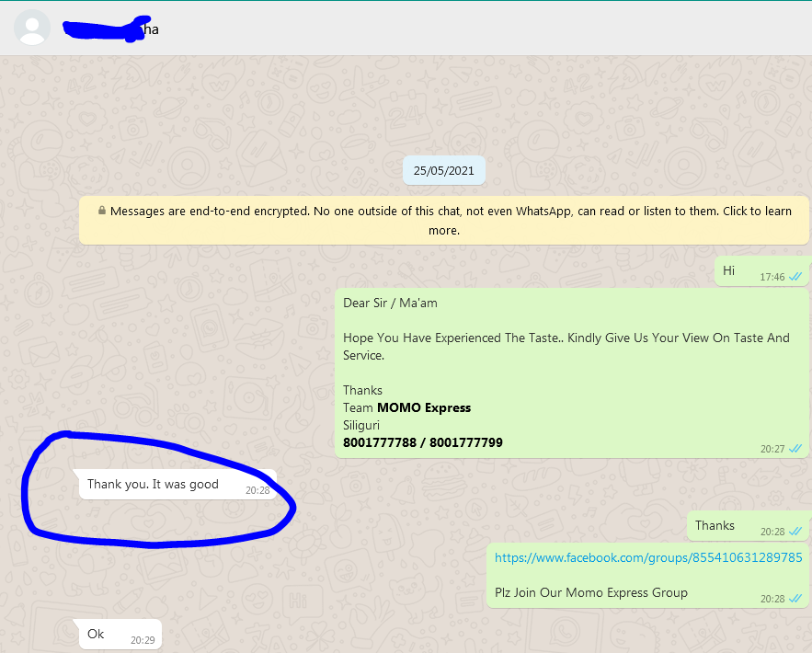
Task: Click the blue ticks on the 'Dear Sir / Ma'am' message
Action: [795, 449]
